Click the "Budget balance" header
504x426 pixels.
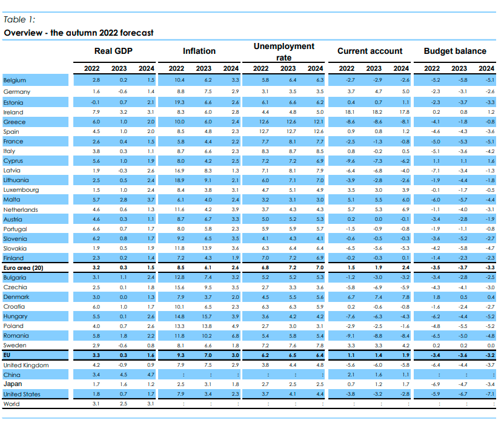[454, 51]
